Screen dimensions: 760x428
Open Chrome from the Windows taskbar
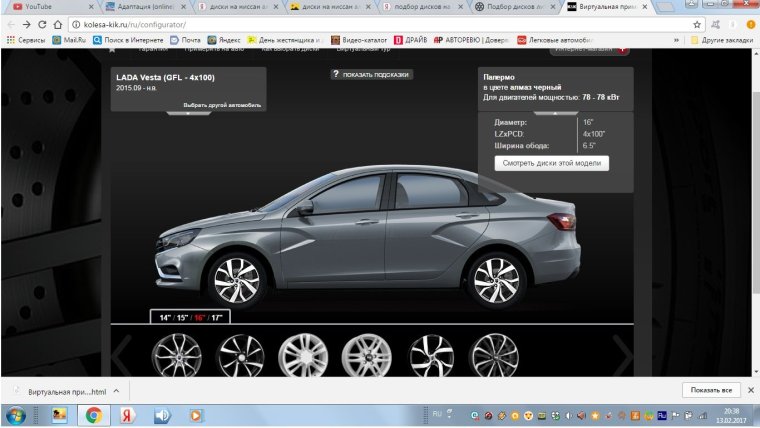93,414
